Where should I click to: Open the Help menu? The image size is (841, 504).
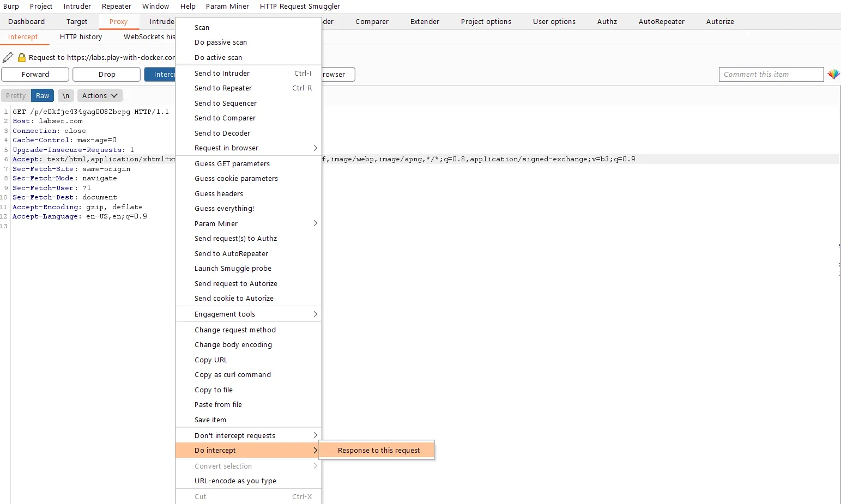click(188, 6)
